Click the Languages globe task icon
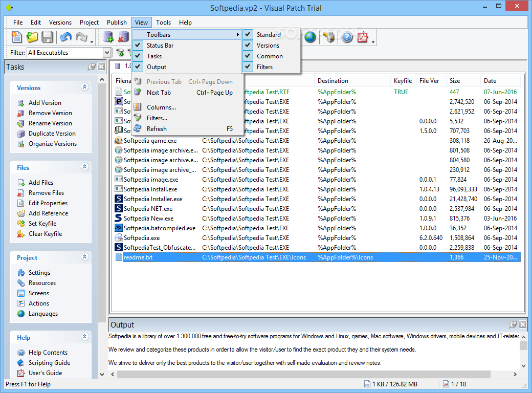Image resolution: width=532 pixels, height=393 pixels. (x=21, y=314)
